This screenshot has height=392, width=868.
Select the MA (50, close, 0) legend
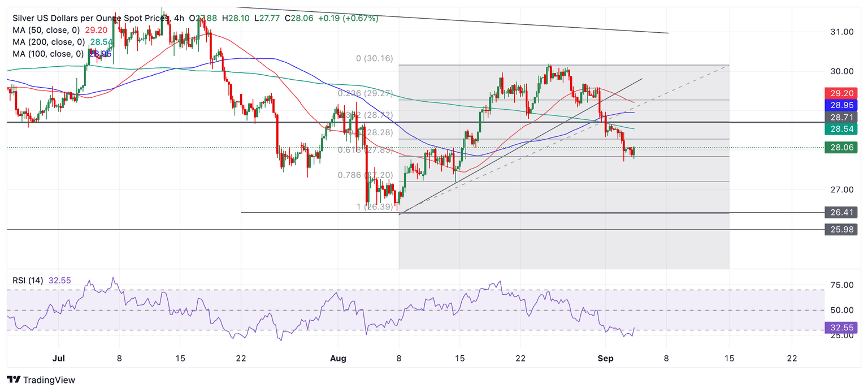click(x=46, y=31)
